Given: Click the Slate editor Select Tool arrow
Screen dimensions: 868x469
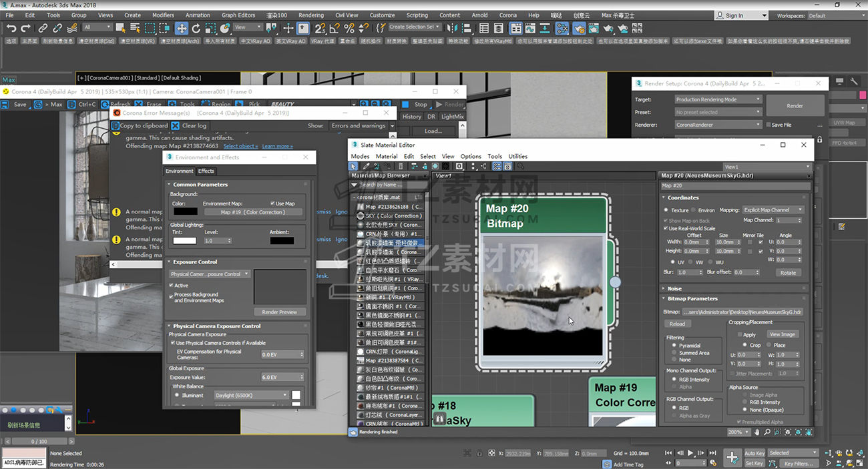Looking at the screenshot, I should (354, 166).
